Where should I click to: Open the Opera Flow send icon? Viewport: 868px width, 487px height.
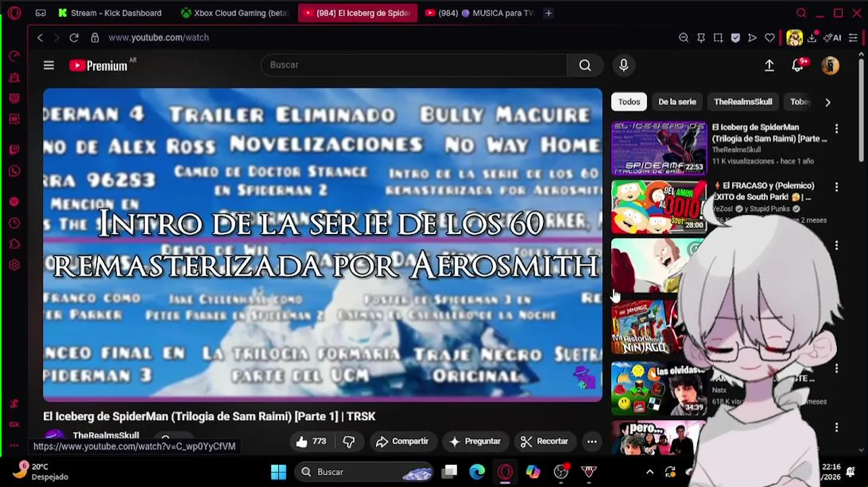(752, 38)
